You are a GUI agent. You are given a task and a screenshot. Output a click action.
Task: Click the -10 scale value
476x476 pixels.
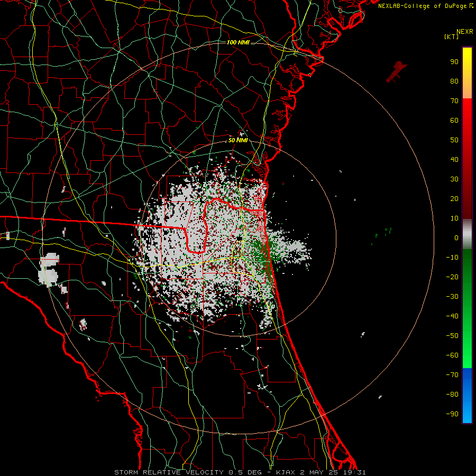(452, 258)
